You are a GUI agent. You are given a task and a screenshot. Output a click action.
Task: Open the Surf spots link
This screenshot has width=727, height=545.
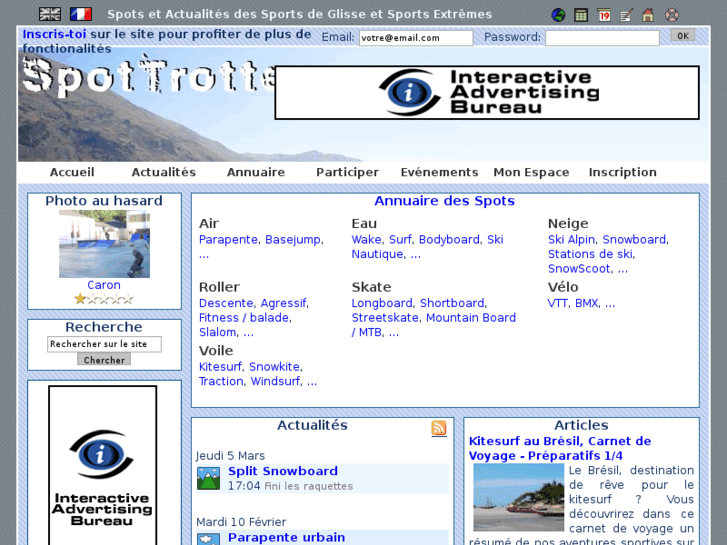point(400,239)
